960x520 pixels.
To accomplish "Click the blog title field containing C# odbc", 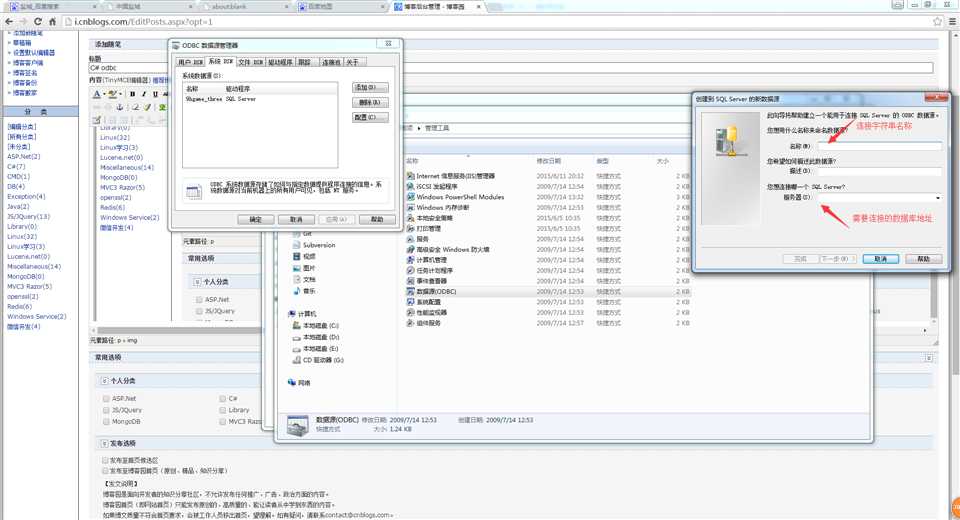I will click(x=511, y=68).
